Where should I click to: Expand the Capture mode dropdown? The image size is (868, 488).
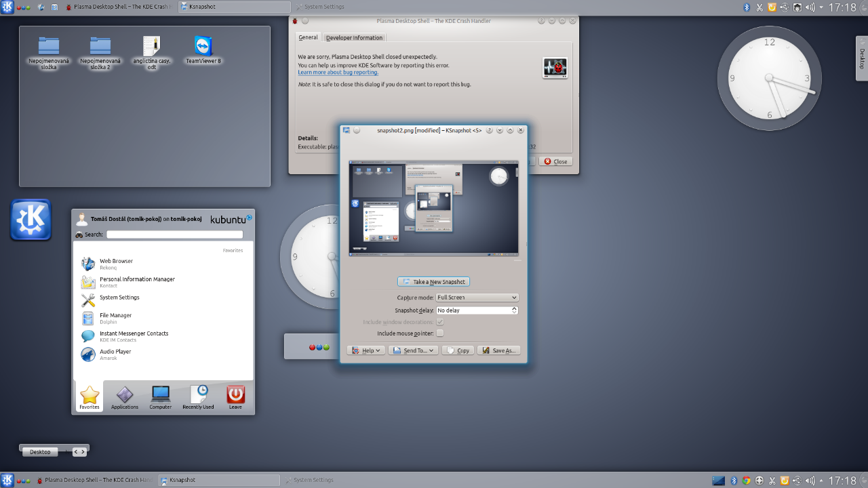click(x=477, y=298)
